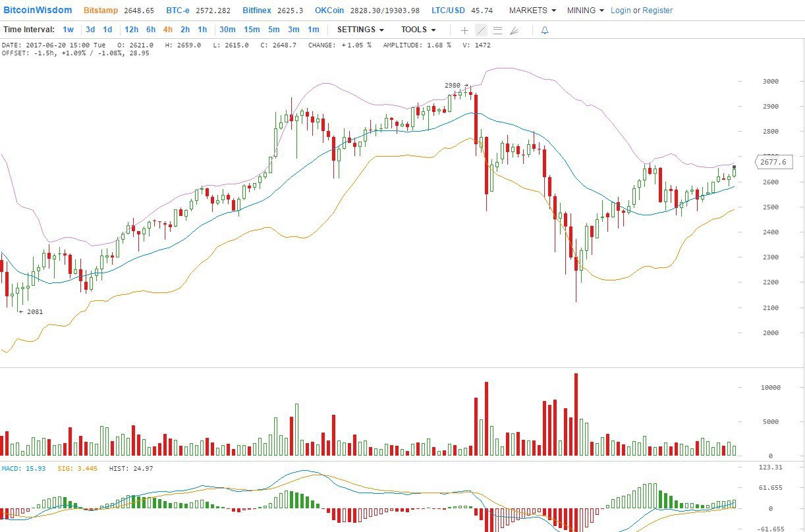Click the HIST: 24.97 value
This screenshot has width=805, height=532.
[130, 469]
